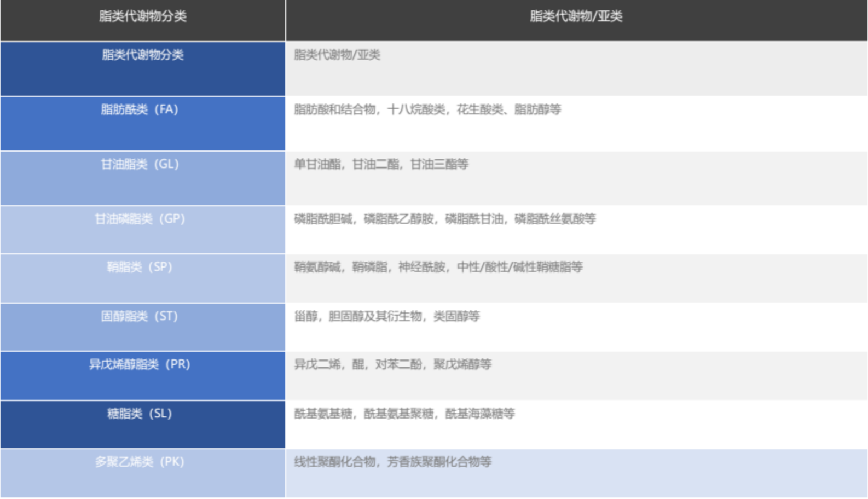Click the dark header cell 脂类代谢物分类
This screenshot has width=868, height=499.
pyautogui.click(x=142, y=16)
